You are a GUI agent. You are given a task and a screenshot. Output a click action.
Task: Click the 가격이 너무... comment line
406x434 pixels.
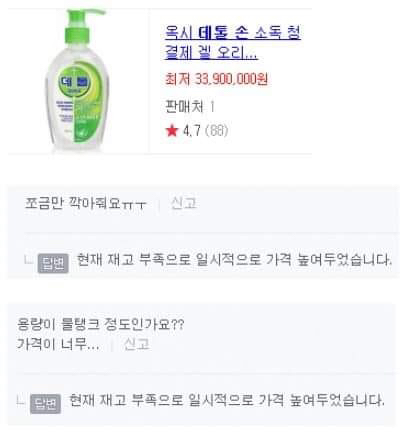(58, 344)
